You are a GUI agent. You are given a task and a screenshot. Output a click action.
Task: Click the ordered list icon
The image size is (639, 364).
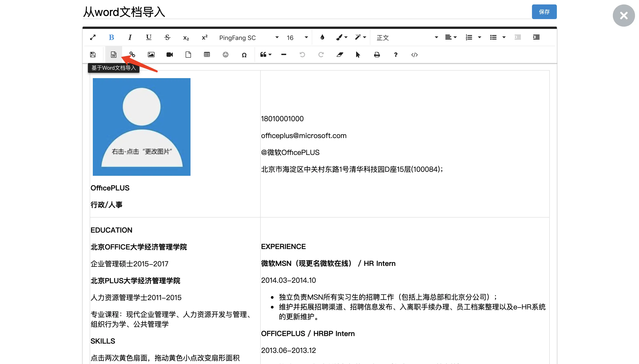coord(469,38)
